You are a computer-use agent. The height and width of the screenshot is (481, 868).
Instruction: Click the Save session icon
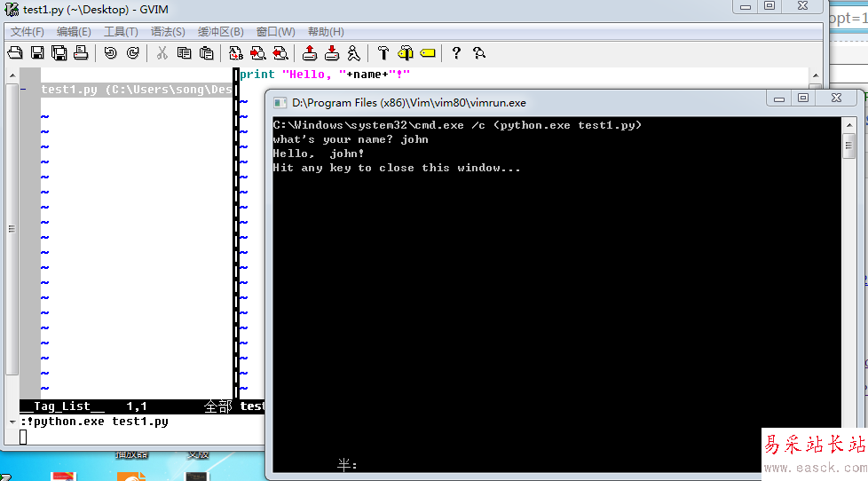point(332,53)
